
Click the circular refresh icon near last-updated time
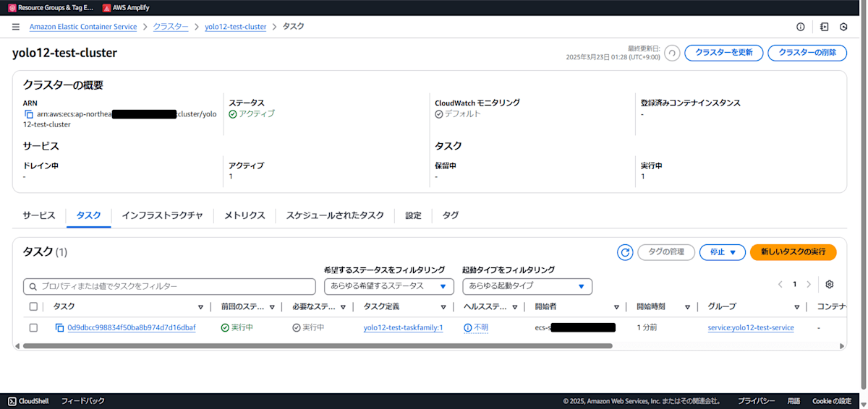click(672, 53)
